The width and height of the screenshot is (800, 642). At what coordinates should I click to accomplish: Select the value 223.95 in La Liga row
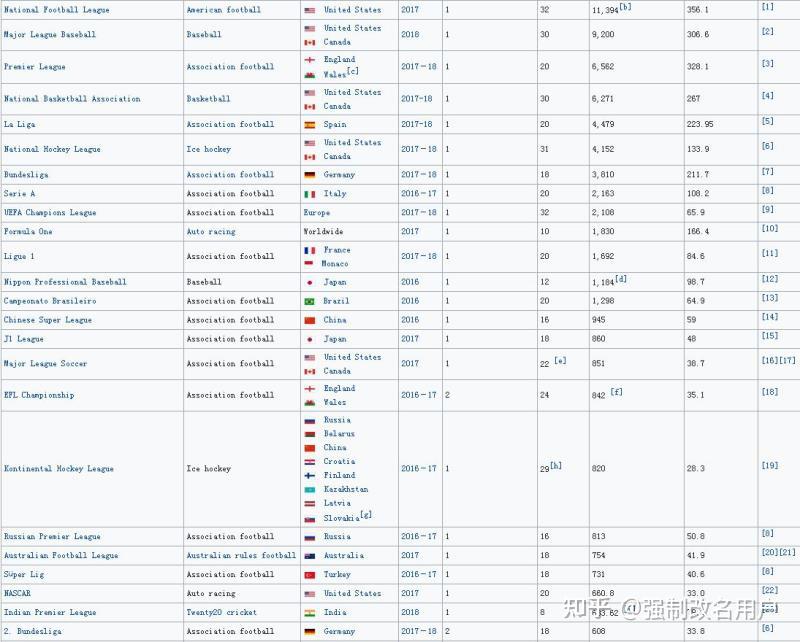[700, 125]
